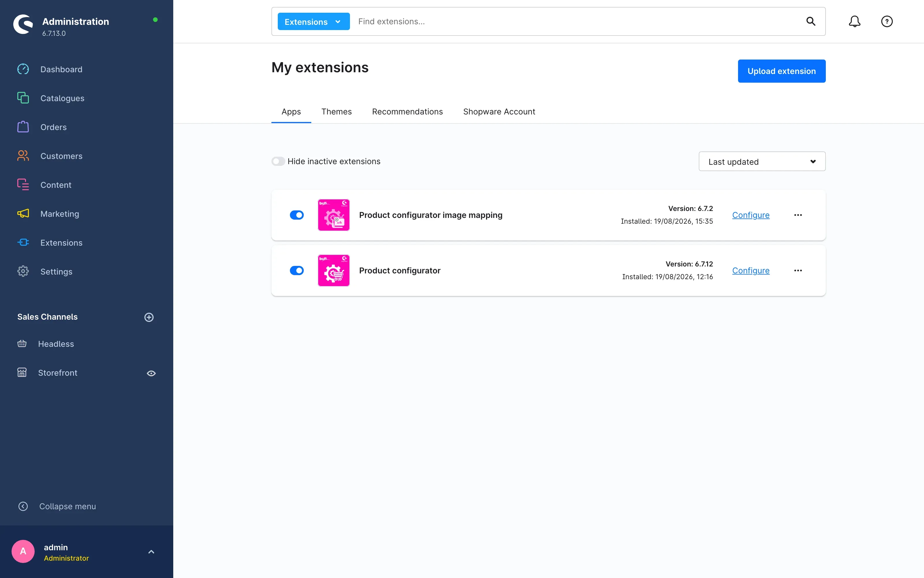Switch to the Apps tab
924x578 pixels.
pyautogui.click(x=291, y=112)
